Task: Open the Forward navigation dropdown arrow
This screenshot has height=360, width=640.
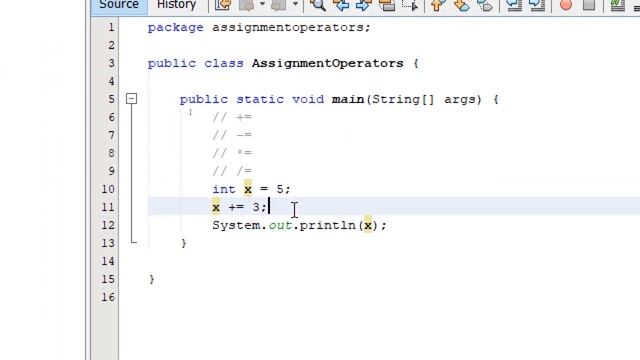Action: coord(295,5)
